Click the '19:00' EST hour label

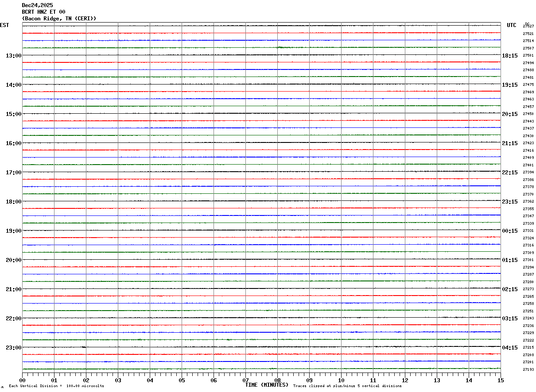click(14, 231)
